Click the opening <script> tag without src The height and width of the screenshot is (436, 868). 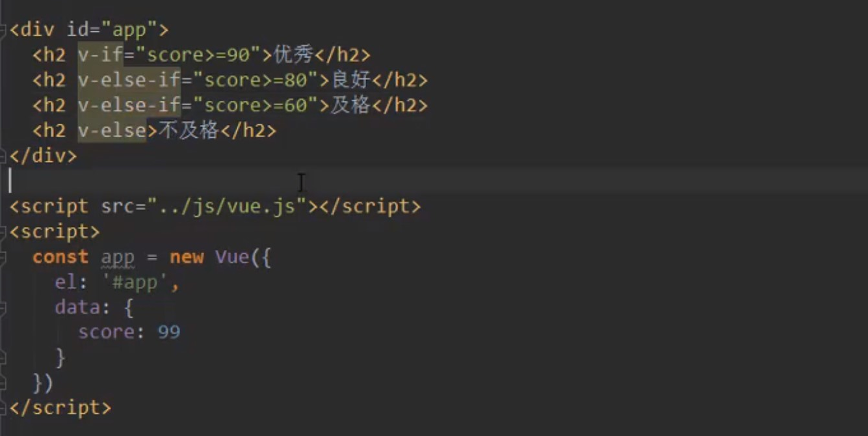click(55, 232)
